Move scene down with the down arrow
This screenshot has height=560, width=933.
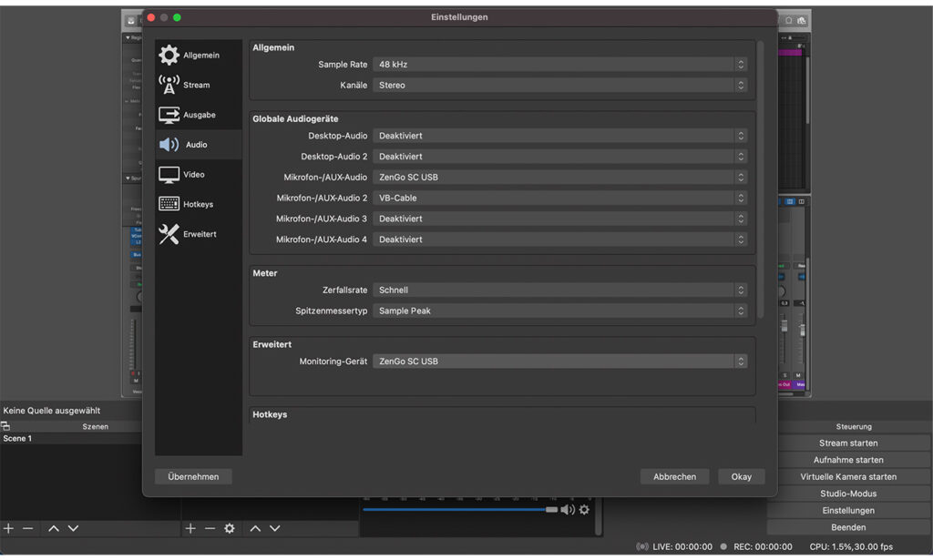point(73,528)
